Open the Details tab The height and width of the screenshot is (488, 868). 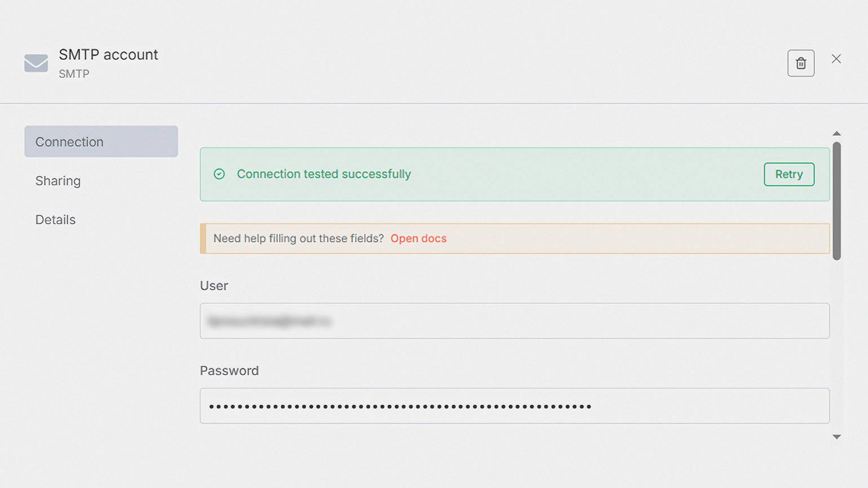(55, 220)
